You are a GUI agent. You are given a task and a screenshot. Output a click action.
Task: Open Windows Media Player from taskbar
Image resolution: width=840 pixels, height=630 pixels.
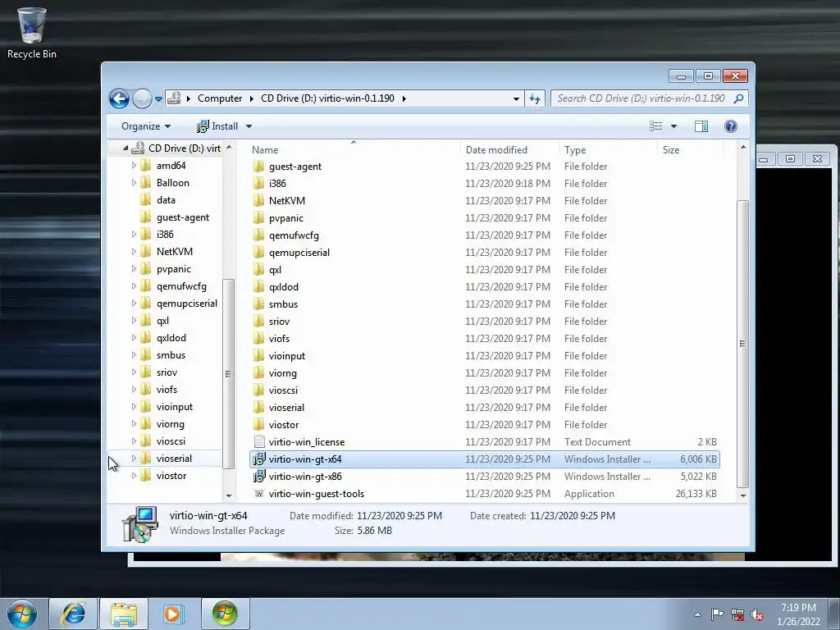172,614
